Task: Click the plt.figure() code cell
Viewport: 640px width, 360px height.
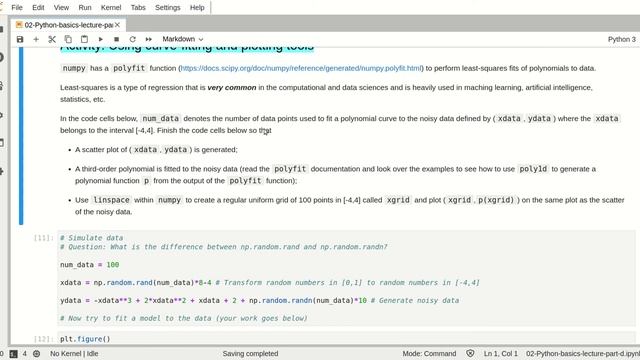Action: 346,338
